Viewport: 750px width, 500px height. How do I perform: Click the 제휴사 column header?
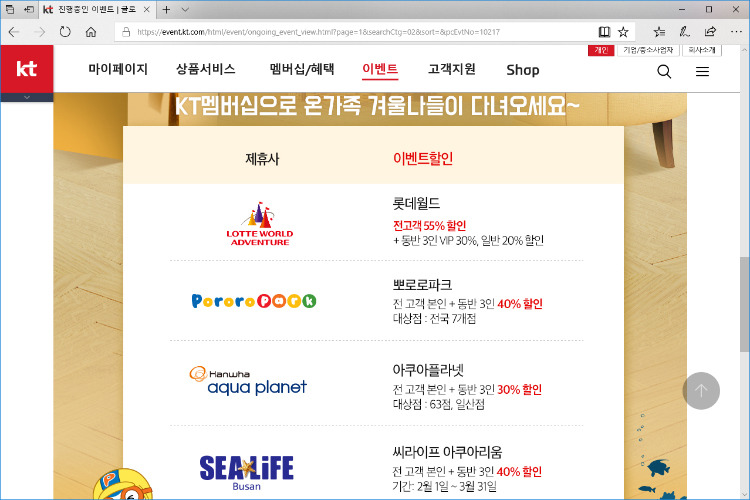[262, 159]
